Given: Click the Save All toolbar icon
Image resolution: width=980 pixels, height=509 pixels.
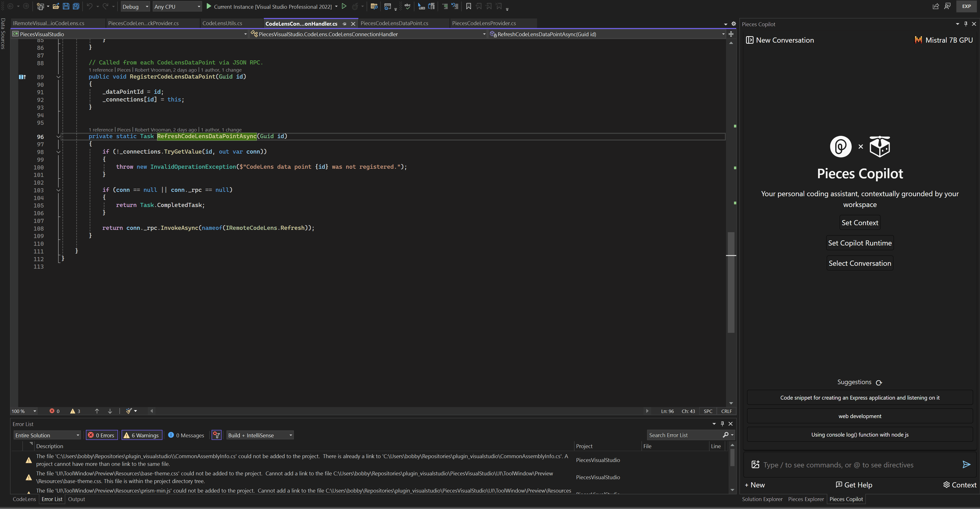Looking at the screenshot, I should coord(76,6).
